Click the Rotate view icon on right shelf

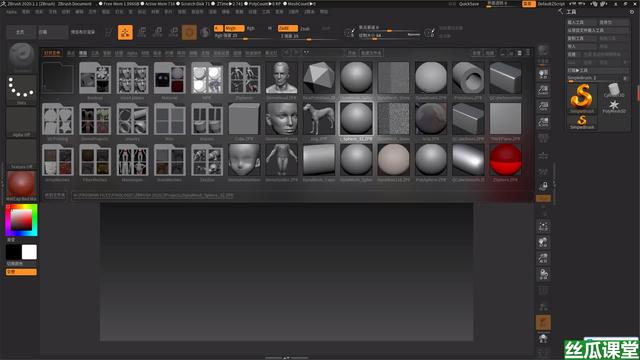point(543,274)
